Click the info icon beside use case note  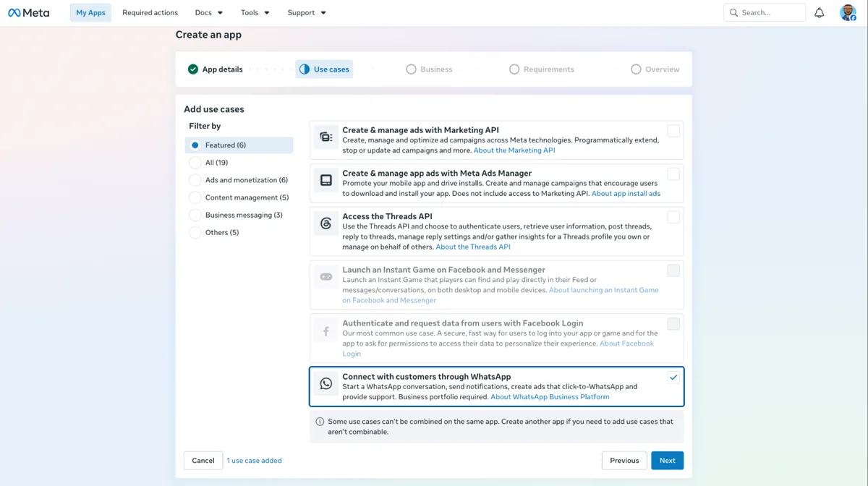320,422
